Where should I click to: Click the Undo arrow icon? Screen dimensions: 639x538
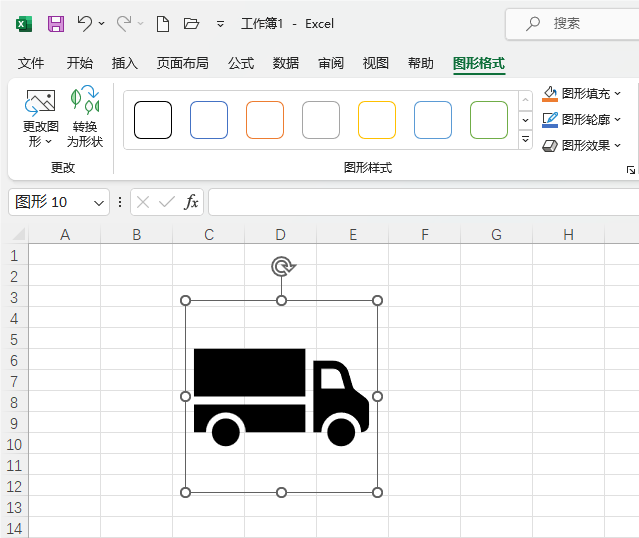coord(85,23)
